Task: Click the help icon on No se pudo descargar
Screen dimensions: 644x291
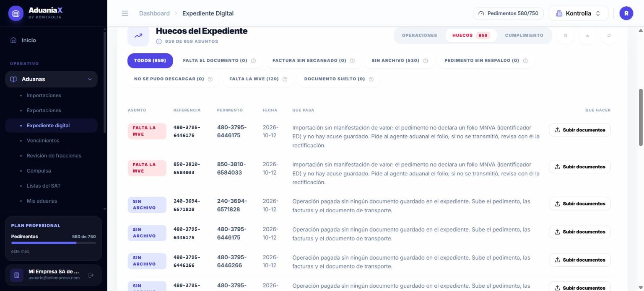Action: [210, 79]
